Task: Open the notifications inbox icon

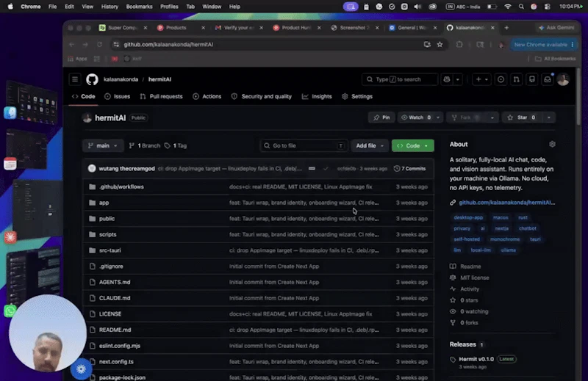Action: (x=548, y=79)
